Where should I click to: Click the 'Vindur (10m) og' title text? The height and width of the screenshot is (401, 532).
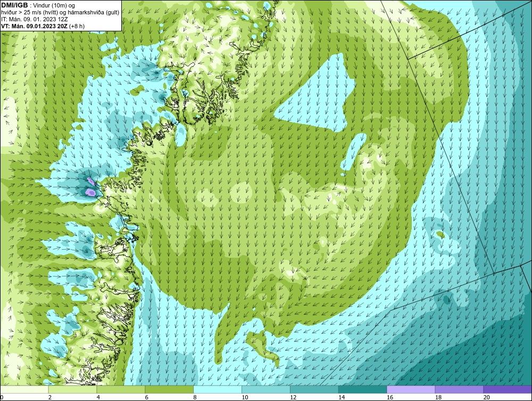(x=54, y=5)
